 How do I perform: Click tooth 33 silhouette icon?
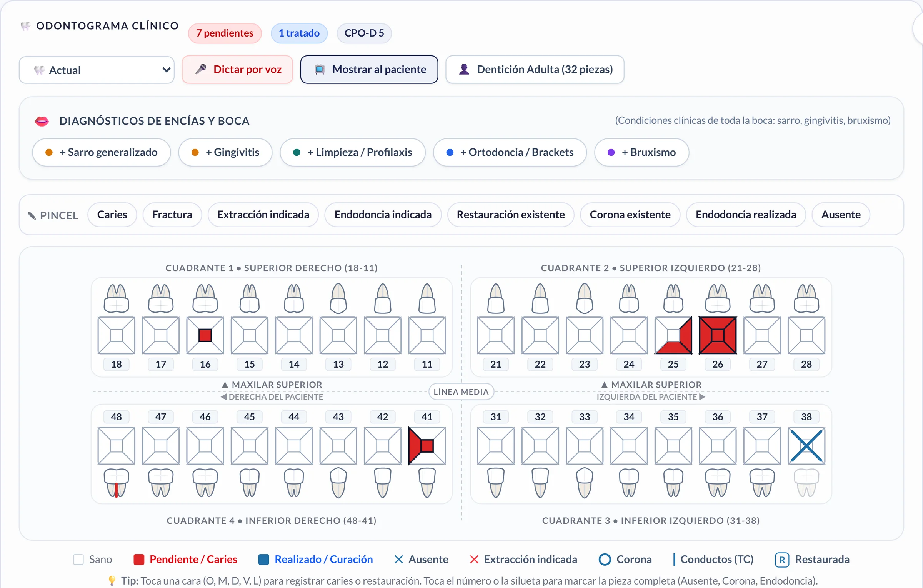pos(585,483)
